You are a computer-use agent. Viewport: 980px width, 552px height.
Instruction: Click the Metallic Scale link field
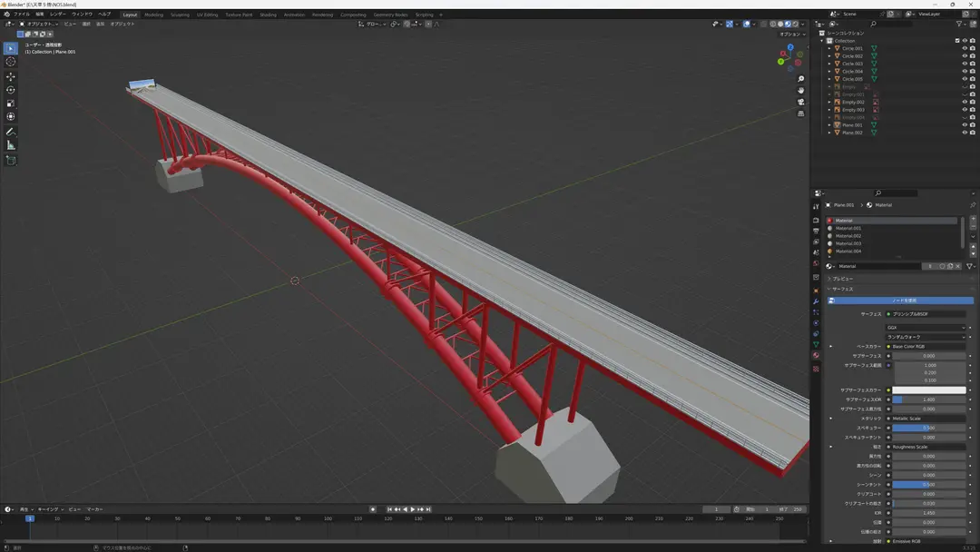(926, 419)
